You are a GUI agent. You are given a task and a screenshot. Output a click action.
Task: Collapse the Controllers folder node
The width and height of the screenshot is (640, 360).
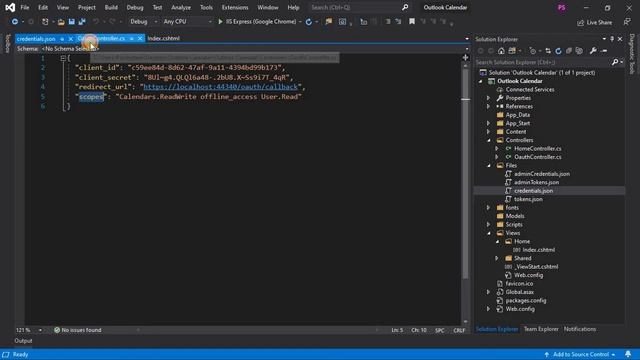click(x=489, y=140)
